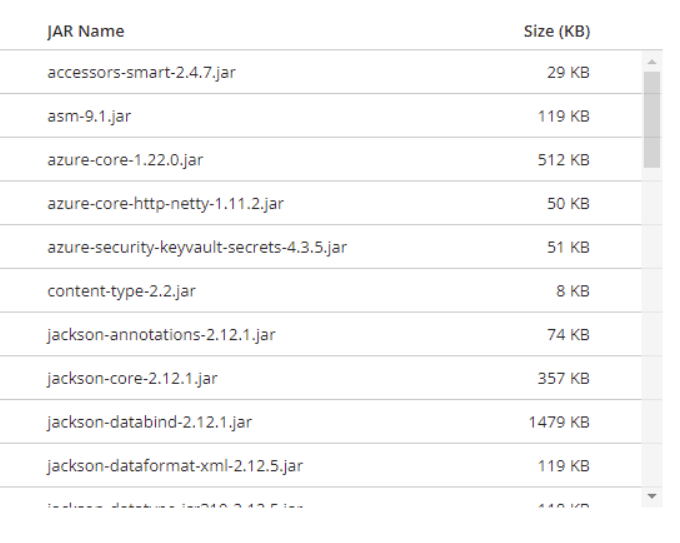Select jackson-annotations-2.12.1.jar entry
The image size is (680, 543).
pyautogui.click(x=161, y=335)
